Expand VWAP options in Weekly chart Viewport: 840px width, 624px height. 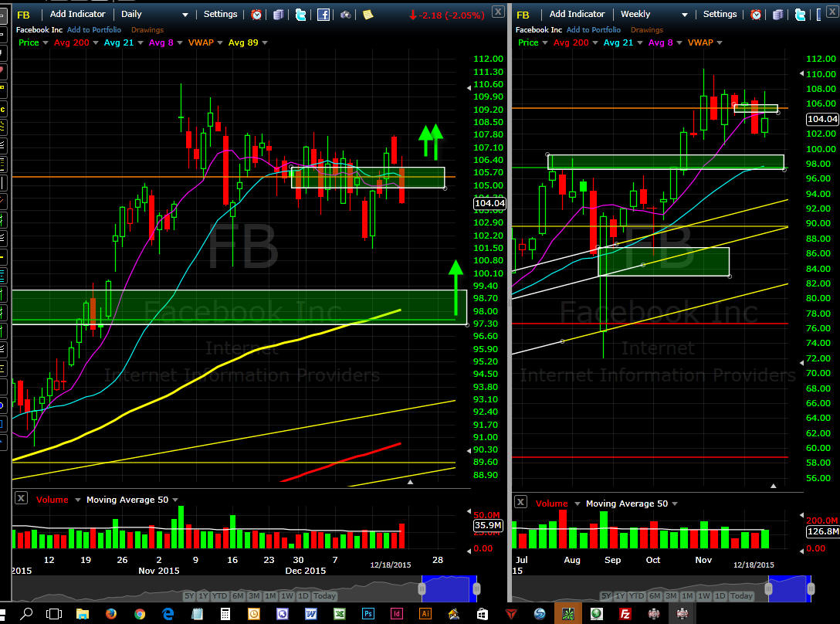click(x=720, y=43)
